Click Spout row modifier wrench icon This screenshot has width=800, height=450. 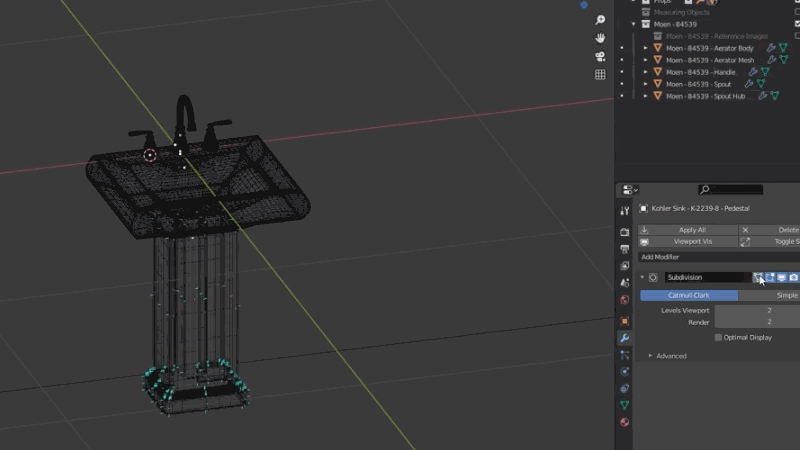[x=749, y=84]
